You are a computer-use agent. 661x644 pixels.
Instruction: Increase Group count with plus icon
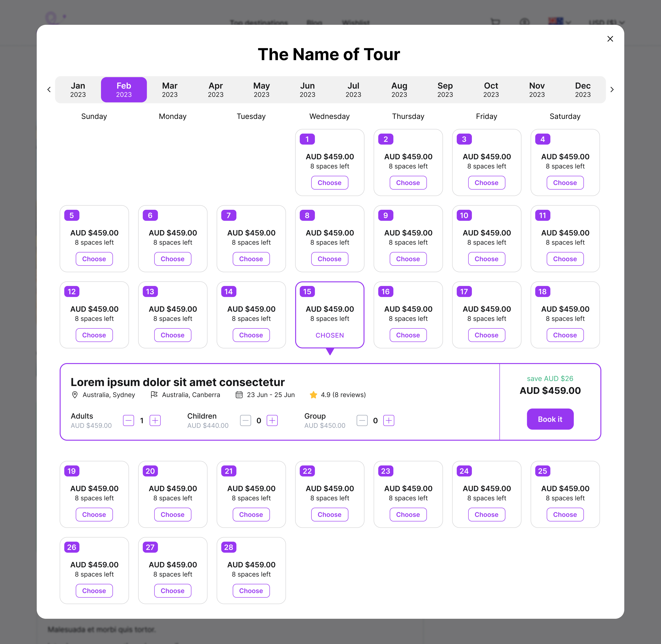coord(389,420)
